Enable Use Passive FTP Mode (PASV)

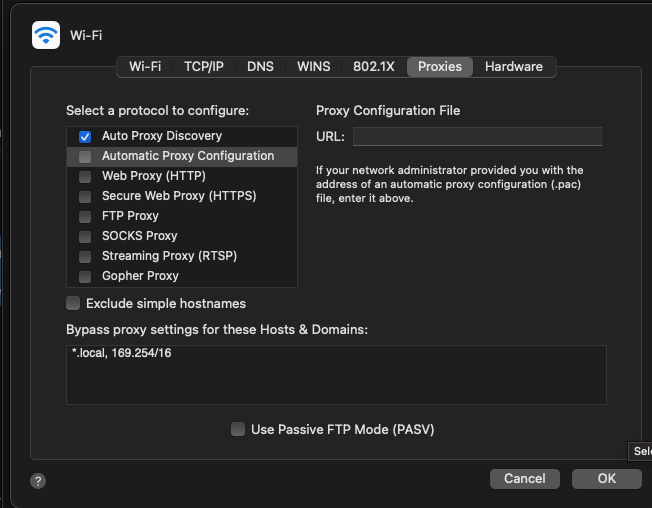point(238,429)
